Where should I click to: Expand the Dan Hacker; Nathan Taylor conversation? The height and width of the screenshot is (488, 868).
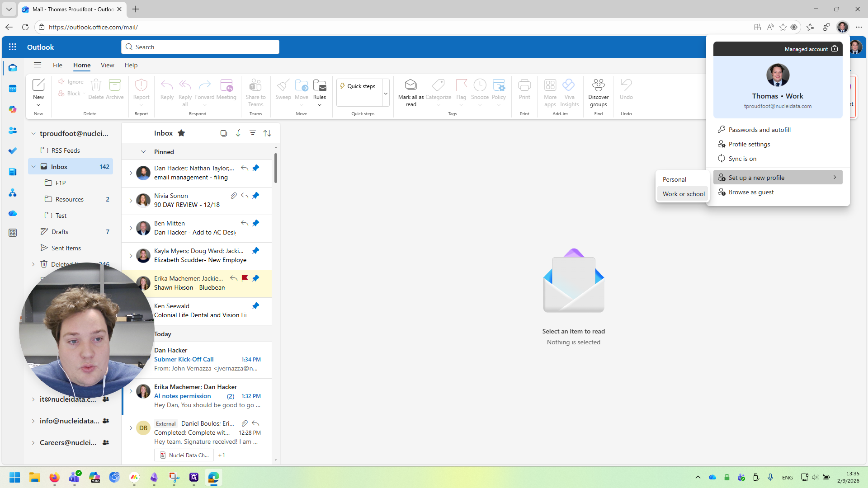coord(131,173)
